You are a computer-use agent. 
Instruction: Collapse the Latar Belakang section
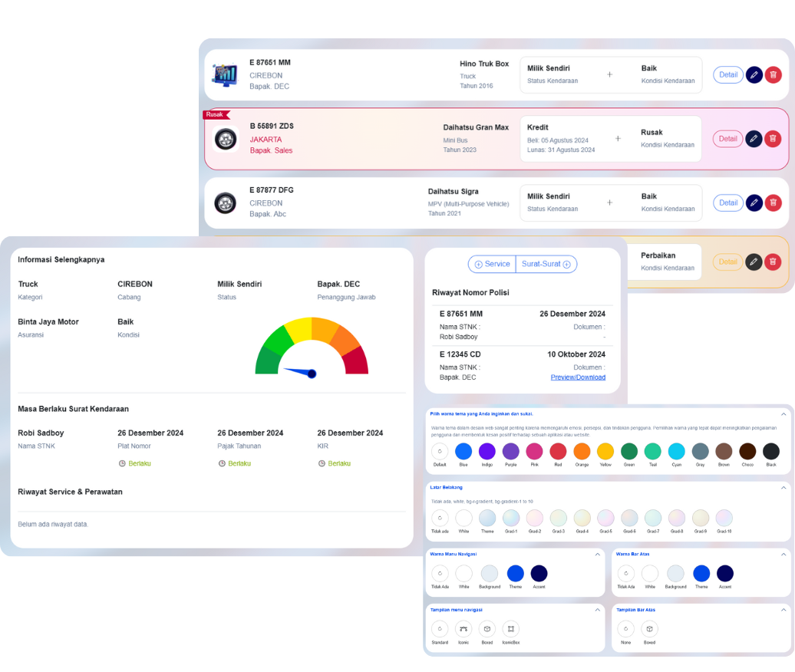coord(783,487)
